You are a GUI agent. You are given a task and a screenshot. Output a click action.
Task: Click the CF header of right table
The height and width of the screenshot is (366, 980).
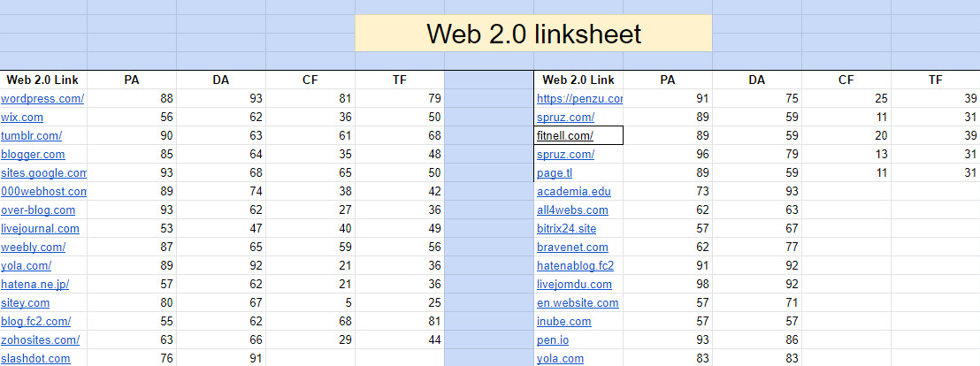point(846,80)
